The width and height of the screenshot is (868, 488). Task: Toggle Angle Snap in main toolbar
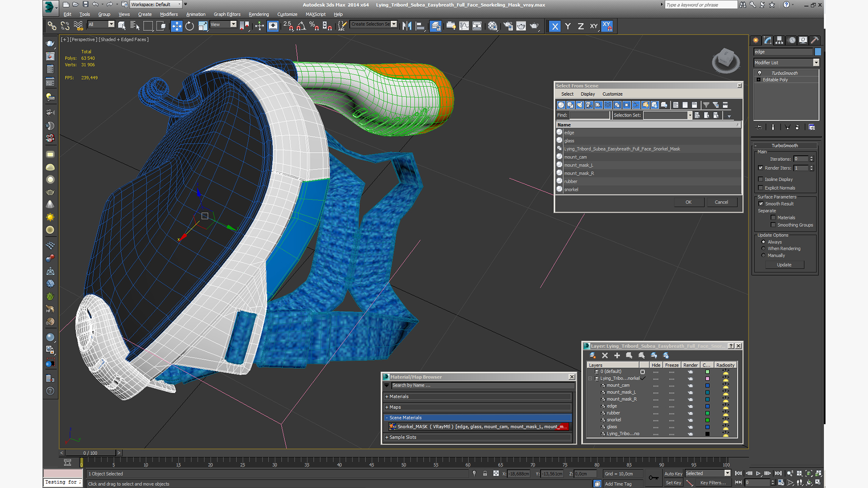pyautogui.click(x=301, y=26)
